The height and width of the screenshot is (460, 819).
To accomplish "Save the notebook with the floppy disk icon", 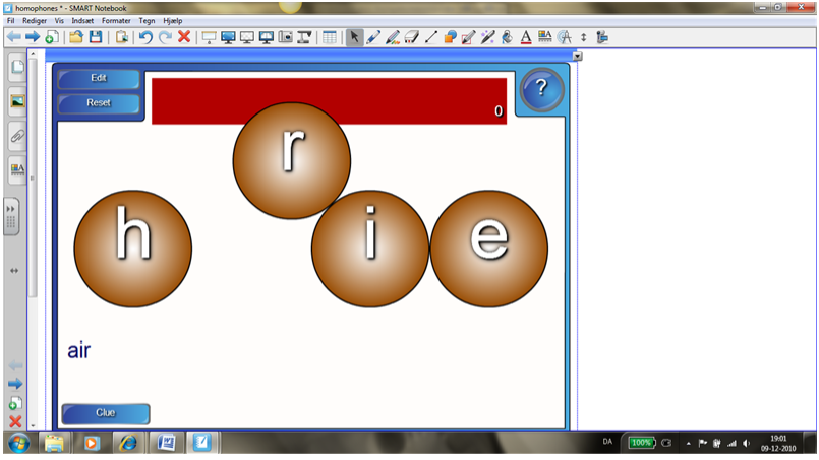I will click(96, 37).
